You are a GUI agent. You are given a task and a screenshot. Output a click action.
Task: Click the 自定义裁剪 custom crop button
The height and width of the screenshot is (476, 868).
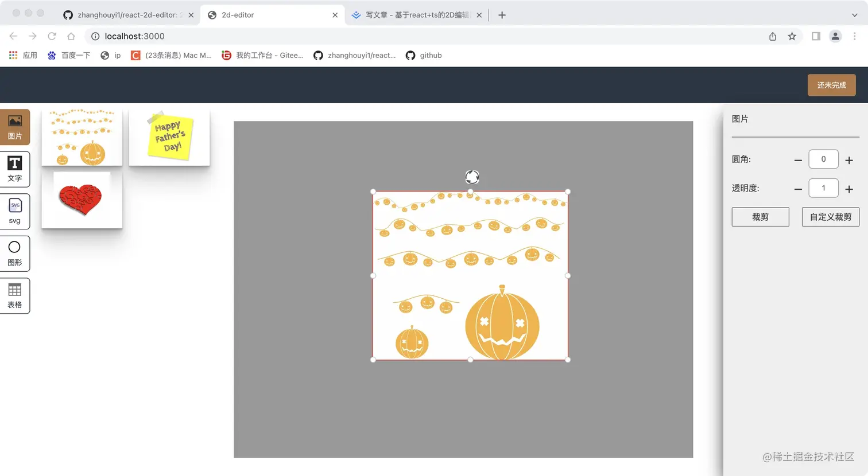pos(830,217)
